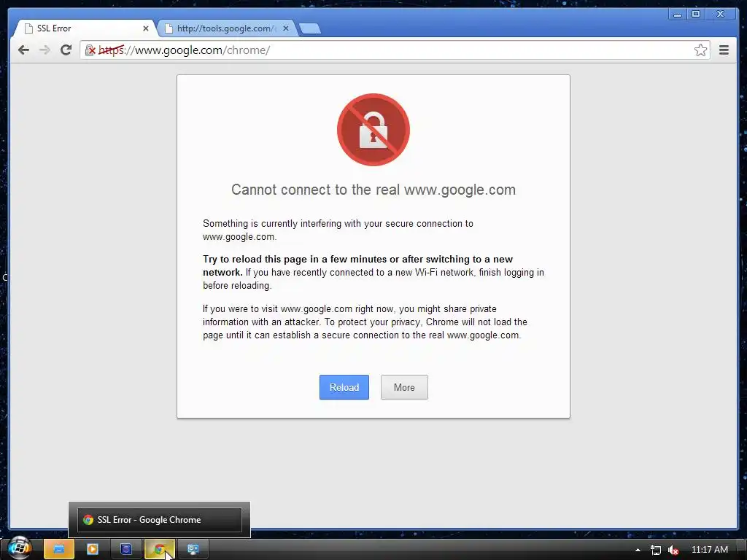The width and height of the screenshot is (747, 560).
Task: Click the blue Reload button
Action: pyautogui.click(x=344, y=387)
